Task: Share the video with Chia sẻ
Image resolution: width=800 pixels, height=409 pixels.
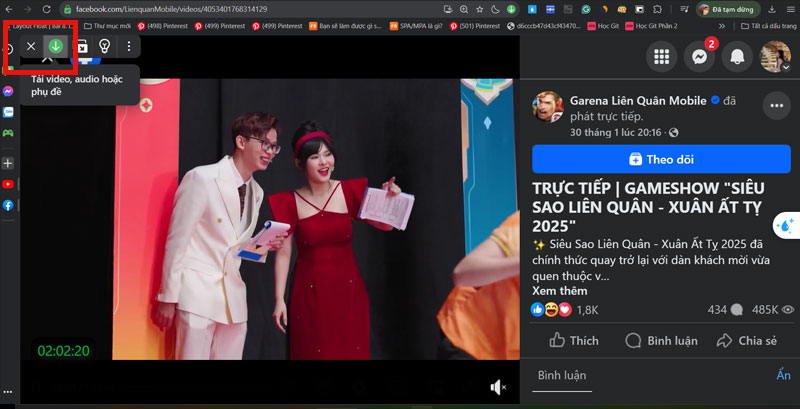Action: pos(746,341)
